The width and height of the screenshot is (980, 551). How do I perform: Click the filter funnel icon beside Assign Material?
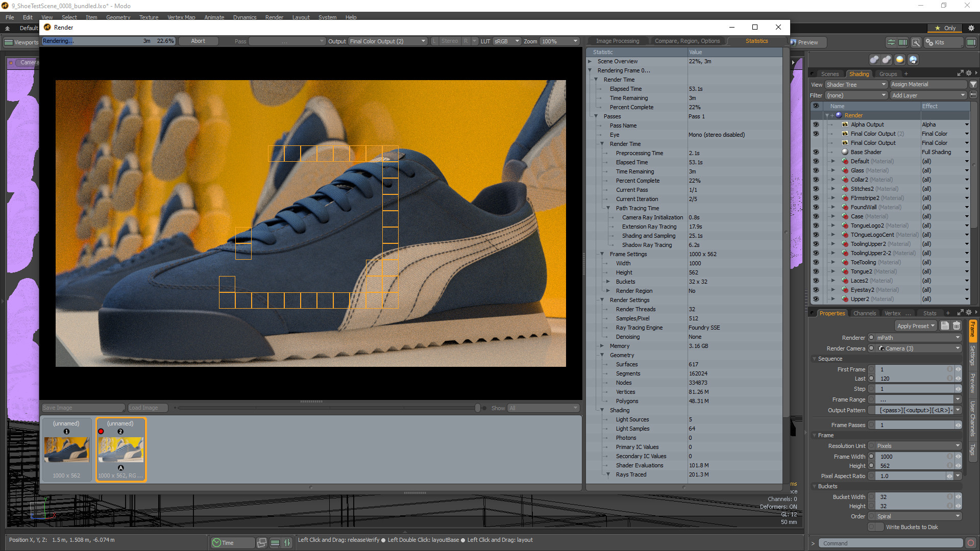(x=973, y=85)
